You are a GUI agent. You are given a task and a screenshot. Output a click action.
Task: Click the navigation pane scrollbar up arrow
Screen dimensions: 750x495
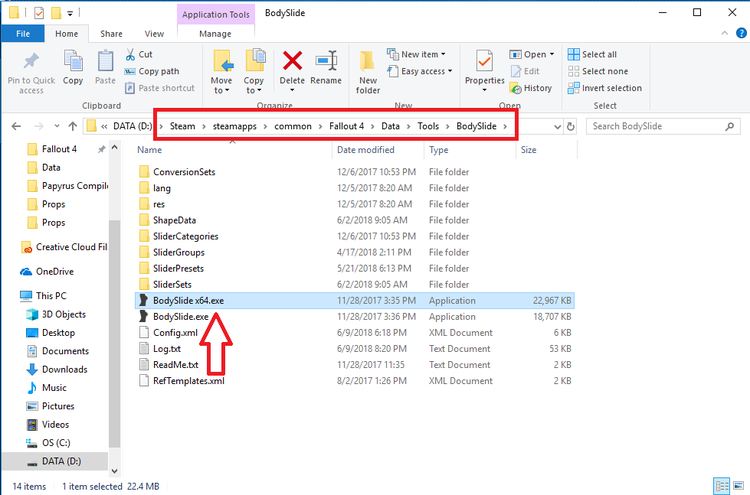115,148
